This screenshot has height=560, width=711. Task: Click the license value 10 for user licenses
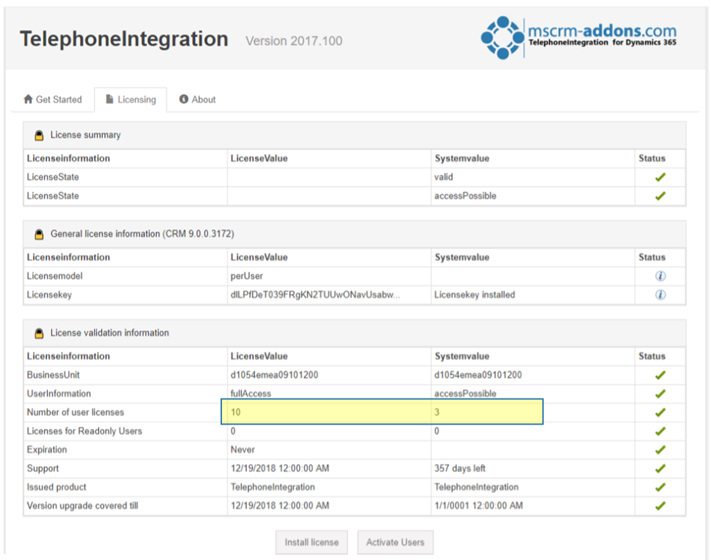235,412
